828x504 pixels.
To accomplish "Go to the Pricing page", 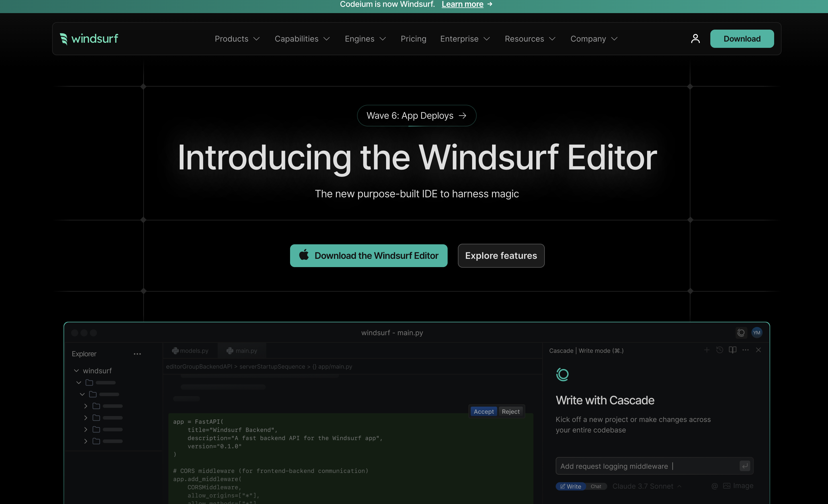I will tap(413, 39).
